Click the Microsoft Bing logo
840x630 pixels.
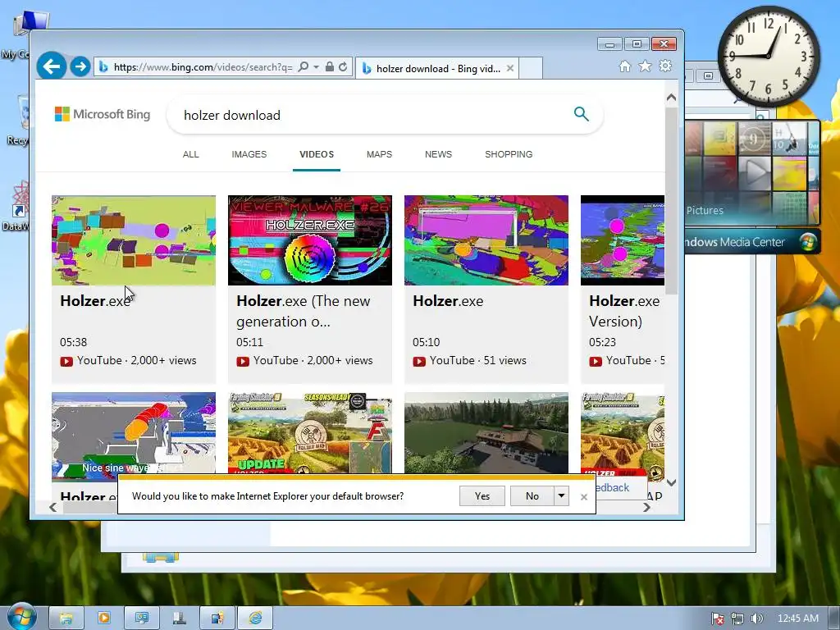pyautogui.click(x=103, y=114)
